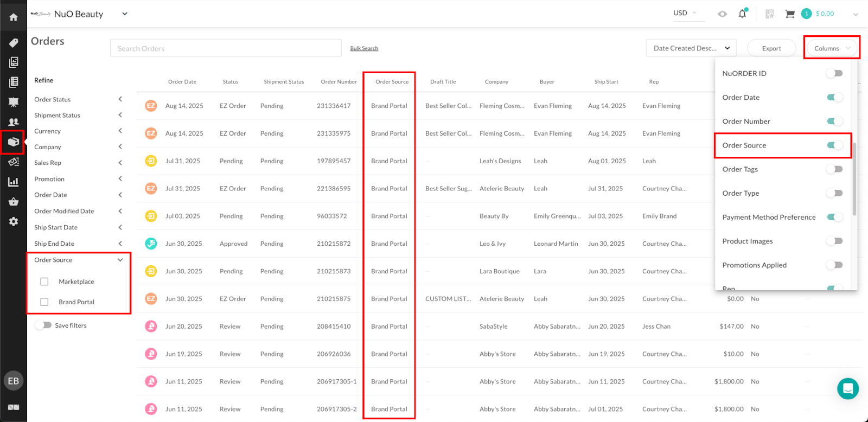
Task: Click the Ship Start column header
Action: 606,82
